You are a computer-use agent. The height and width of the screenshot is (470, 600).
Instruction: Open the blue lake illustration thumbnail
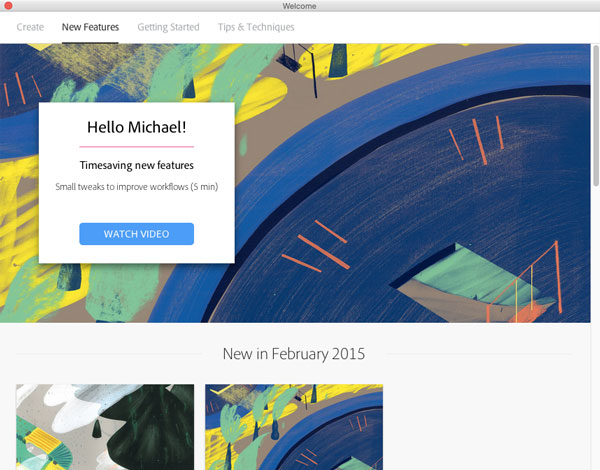(x=294, y=427)
